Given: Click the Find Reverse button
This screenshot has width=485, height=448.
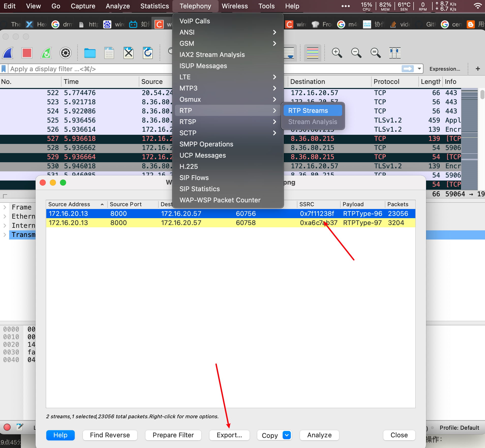Looking at the screenshot, I should [x=110, y=435].
